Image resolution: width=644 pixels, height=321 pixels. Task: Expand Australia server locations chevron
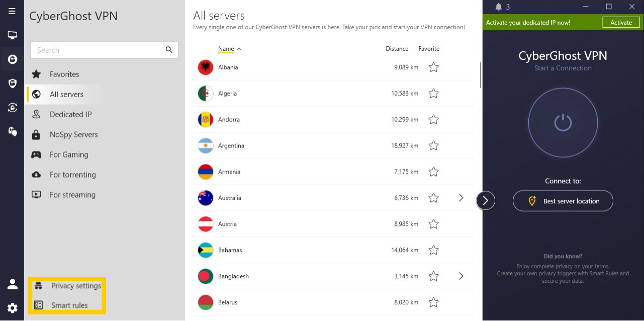pyautogui.click(x=461, y=198)
